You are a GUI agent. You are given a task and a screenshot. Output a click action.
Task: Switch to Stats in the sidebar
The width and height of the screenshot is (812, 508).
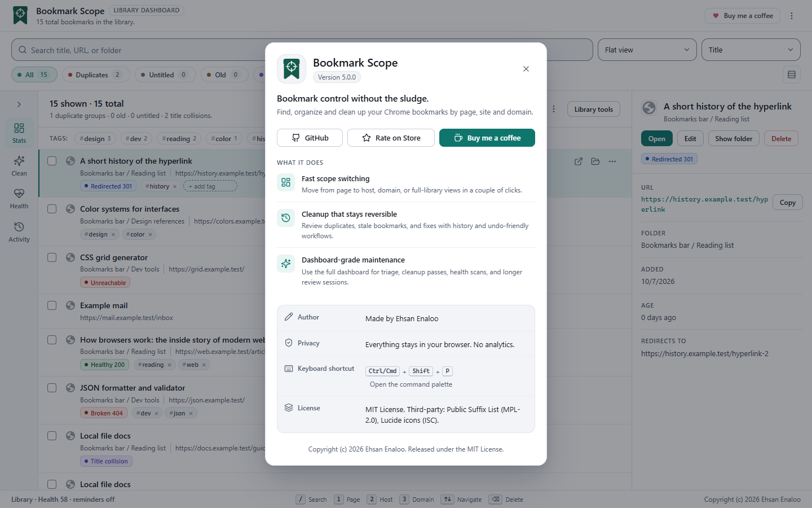[19, 133]
